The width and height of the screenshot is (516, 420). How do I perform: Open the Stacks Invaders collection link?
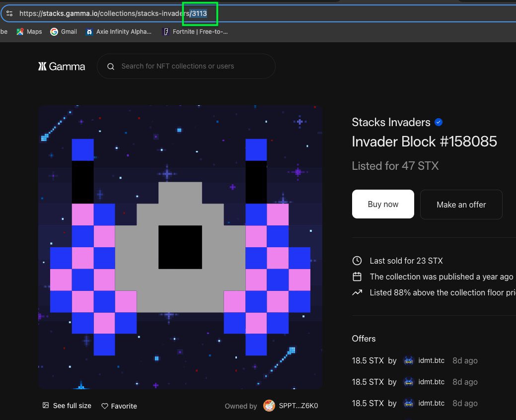391,122
